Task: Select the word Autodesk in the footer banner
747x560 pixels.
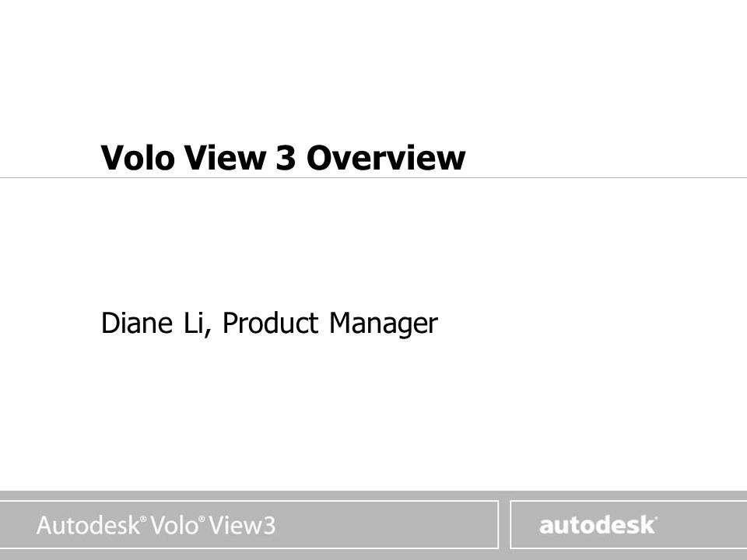Action: click(88, 525)
